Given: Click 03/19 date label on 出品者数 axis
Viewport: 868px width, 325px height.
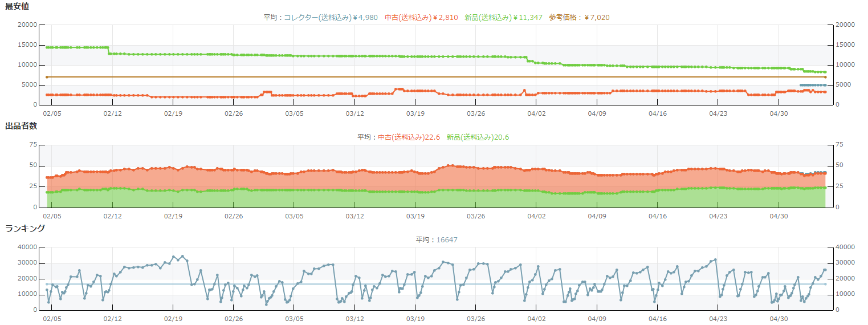Looking at the screenshot, I should [415, 216].
